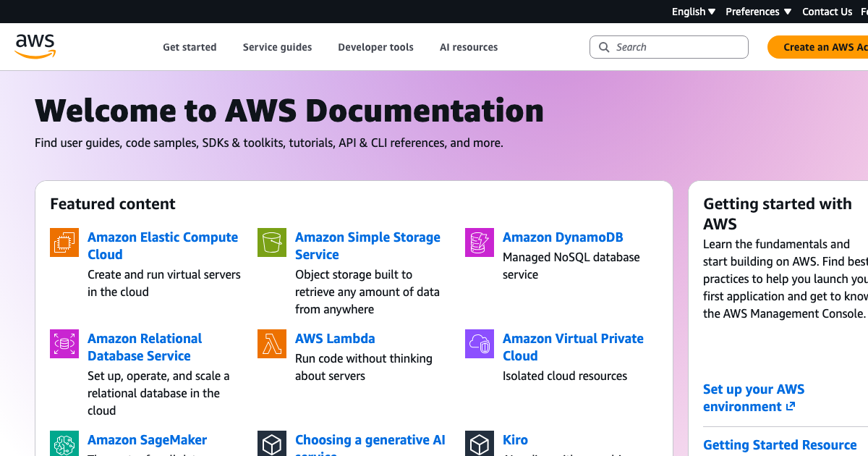
Task: Click the Kiro cube icon
Action: click(479, 443)
